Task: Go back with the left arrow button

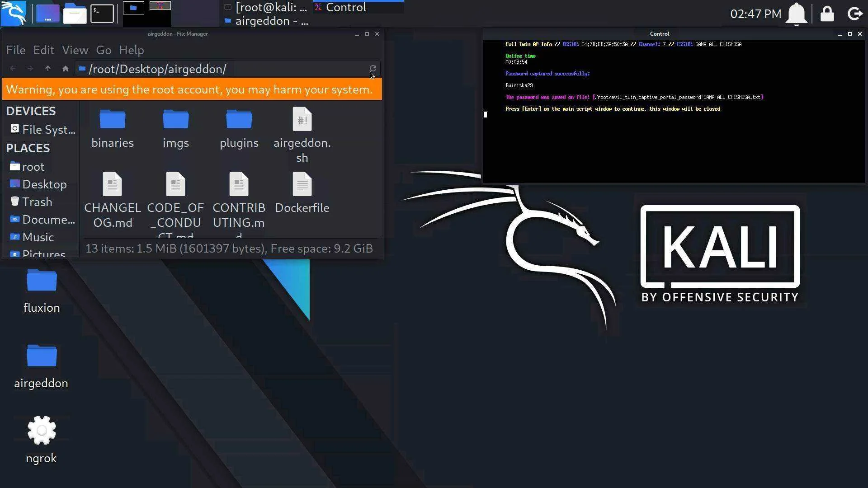Action: coord(13,69)
